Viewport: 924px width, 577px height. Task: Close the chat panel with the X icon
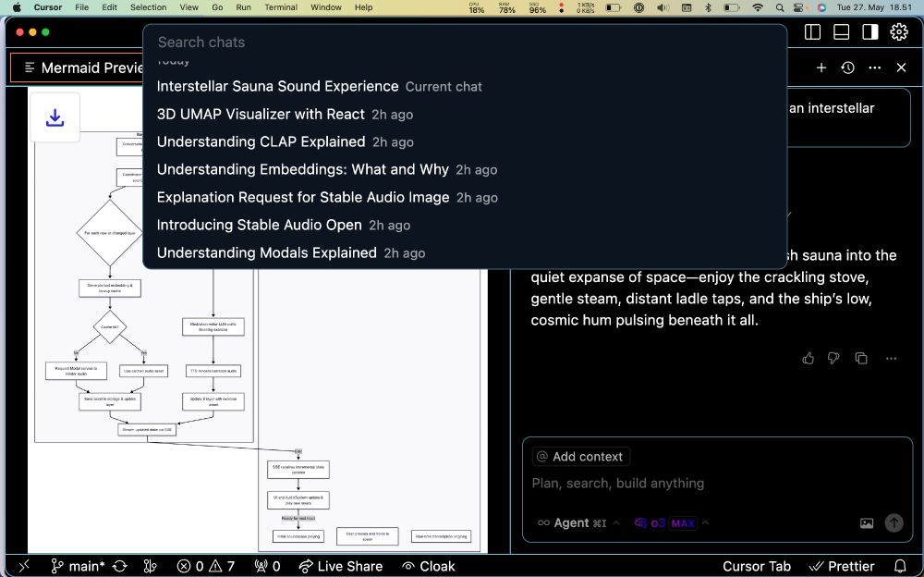point(901,68)
